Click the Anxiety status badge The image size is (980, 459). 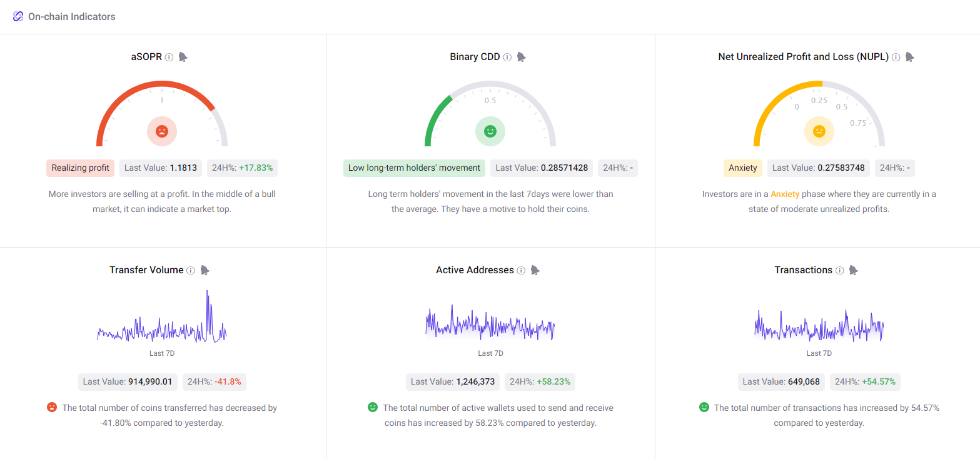pos(743,168)
